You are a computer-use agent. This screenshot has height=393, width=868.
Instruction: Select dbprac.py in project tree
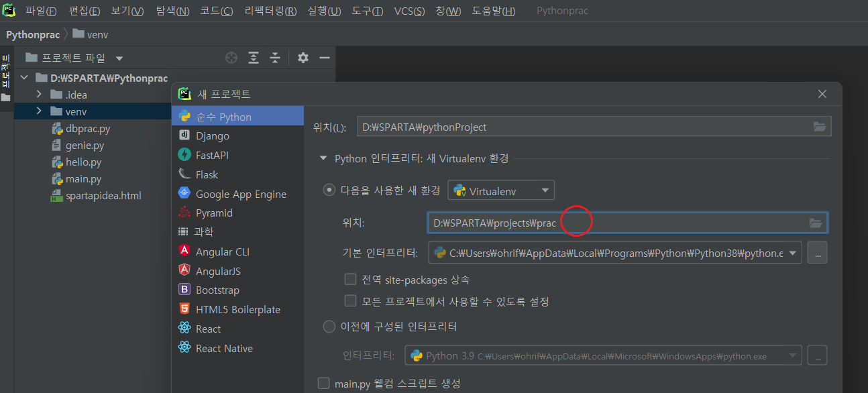tap(88, 129)
